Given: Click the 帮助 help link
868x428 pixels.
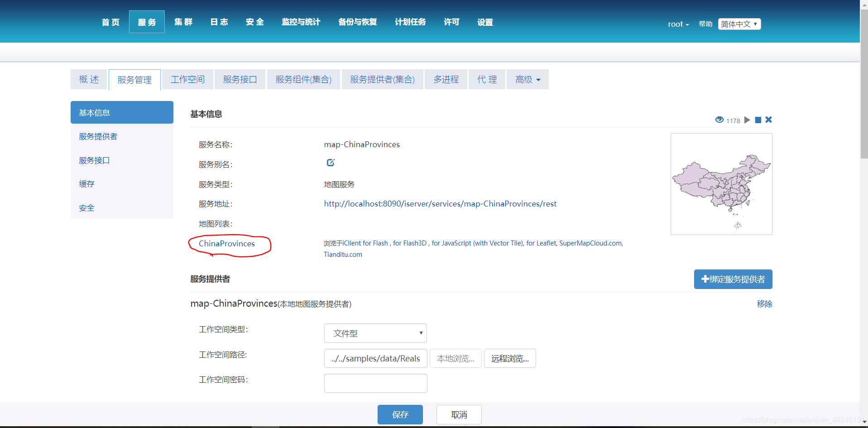Looking at the screenshot, I should [705, 24].
